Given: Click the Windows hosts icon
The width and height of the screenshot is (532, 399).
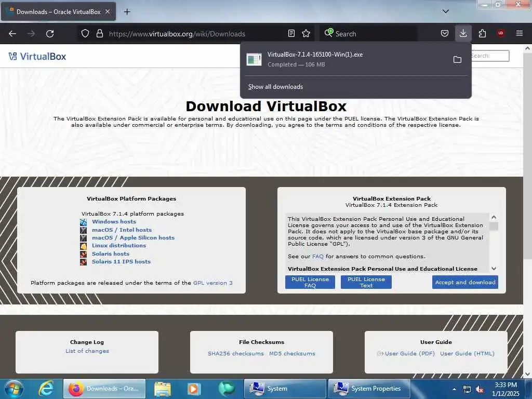Looking at the screenshot, I should click(x=84, y=222).
